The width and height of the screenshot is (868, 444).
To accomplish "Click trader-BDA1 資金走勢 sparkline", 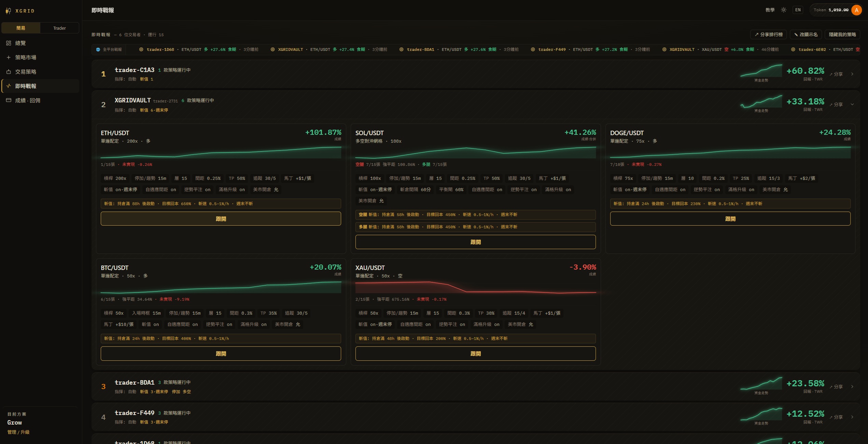I will [x=761, y=383].
